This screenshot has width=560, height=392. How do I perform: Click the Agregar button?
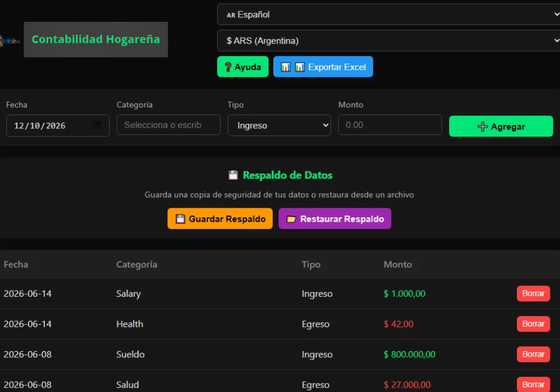(501, 127)
